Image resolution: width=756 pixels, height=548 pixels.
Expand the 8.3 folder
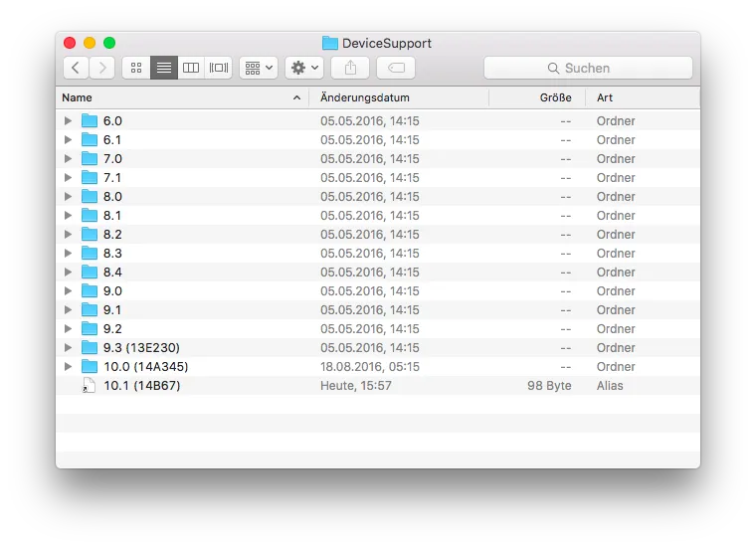(x=68, y=253)
